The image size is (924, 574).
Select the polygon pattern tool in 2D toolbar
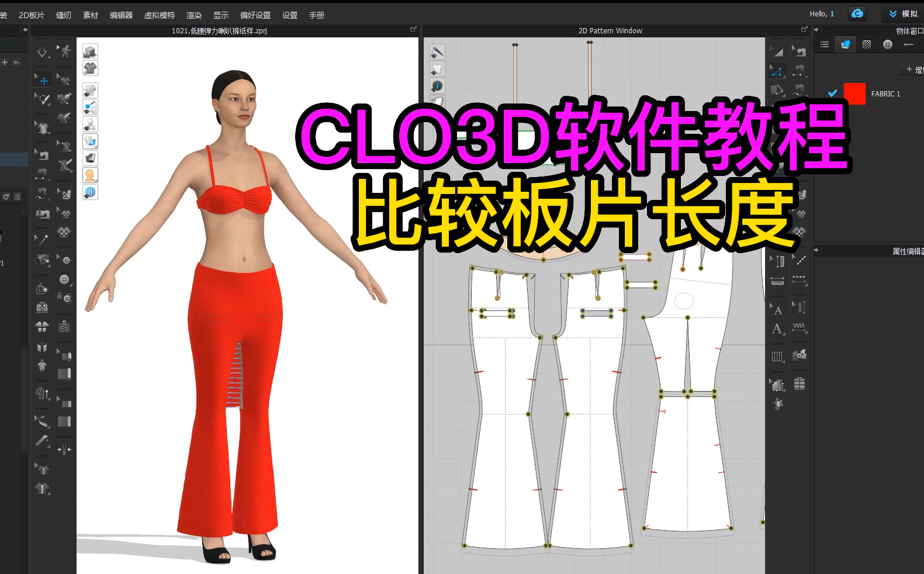777,90
